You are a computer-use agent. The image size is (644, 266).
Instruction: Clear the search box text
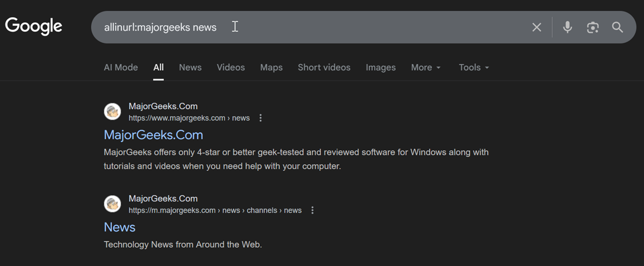click(x=537, y=27)
